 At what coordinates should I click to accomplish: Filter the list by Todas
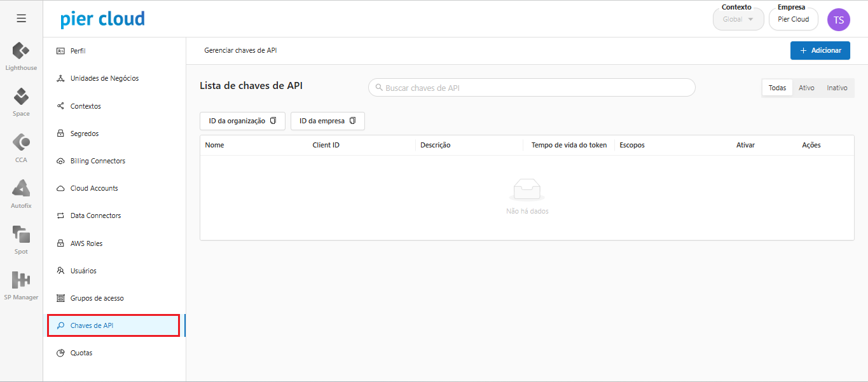[x=777, y=88]
